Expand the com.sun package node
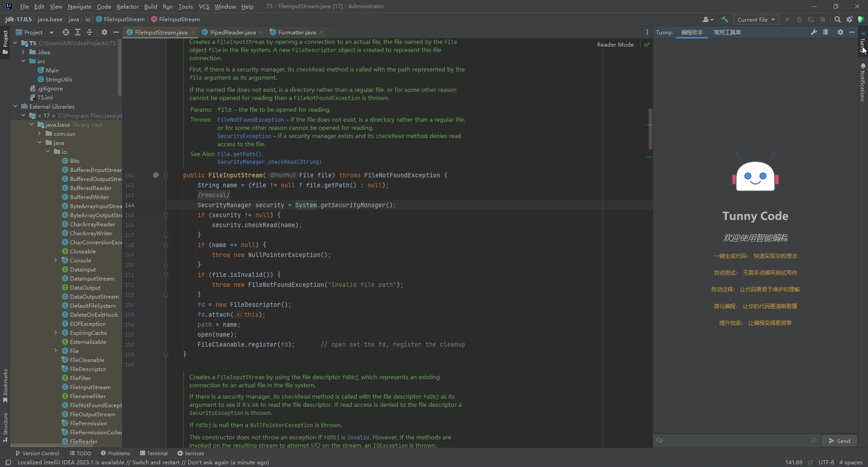Image resolution: width=868 pixels, height=467 pixels. 40,133
